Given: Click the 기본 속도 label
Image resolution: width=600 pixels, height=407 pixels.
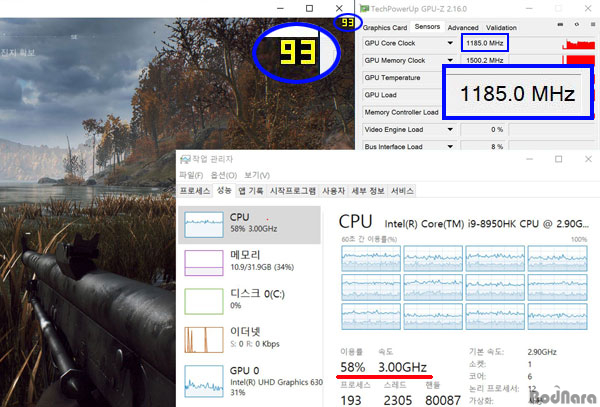Looking at the screenshot, I should coord(486,352).
